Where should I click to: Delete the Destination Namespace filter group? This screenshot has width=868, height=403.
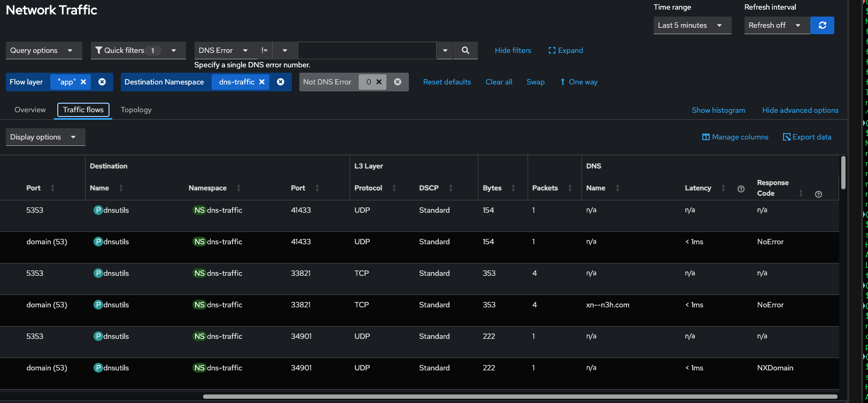(x=281, y=82)
